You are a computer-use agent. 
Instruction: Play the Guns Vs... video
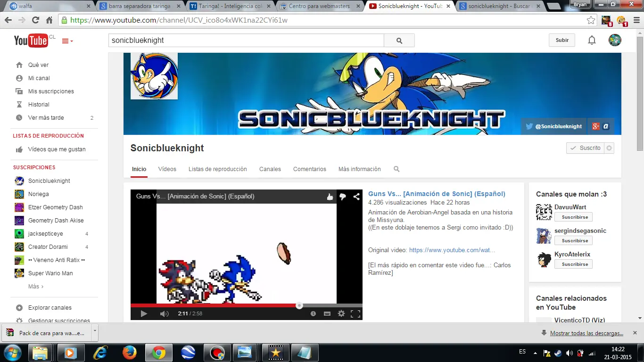coord(144,313)
